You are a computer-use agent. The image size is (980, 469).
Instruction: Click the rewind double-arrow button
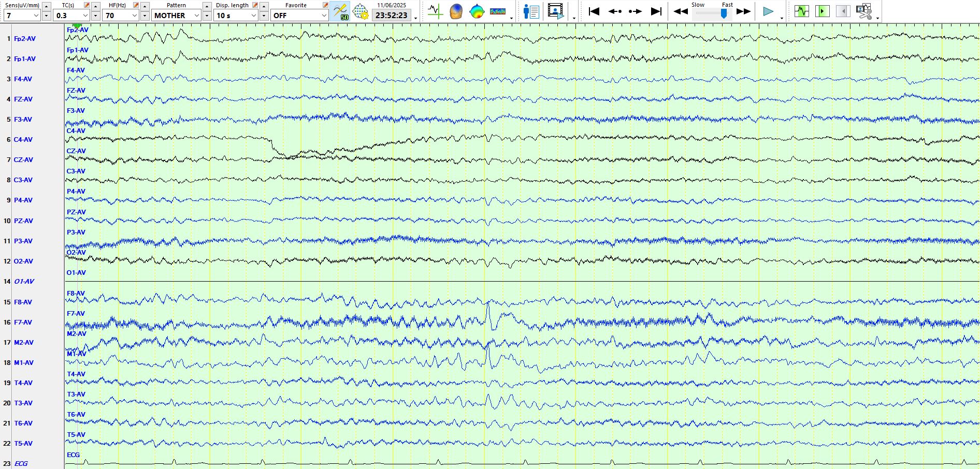681,11
